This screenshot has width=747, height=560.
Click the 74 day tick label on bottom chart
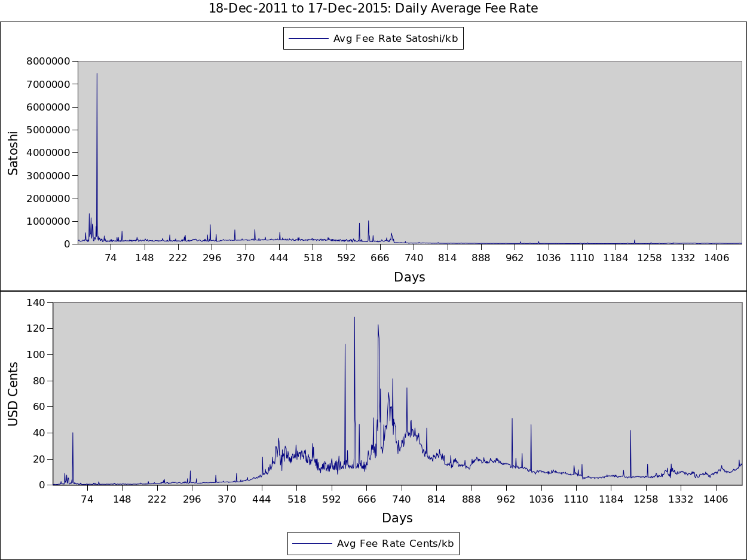coord(87,499)
